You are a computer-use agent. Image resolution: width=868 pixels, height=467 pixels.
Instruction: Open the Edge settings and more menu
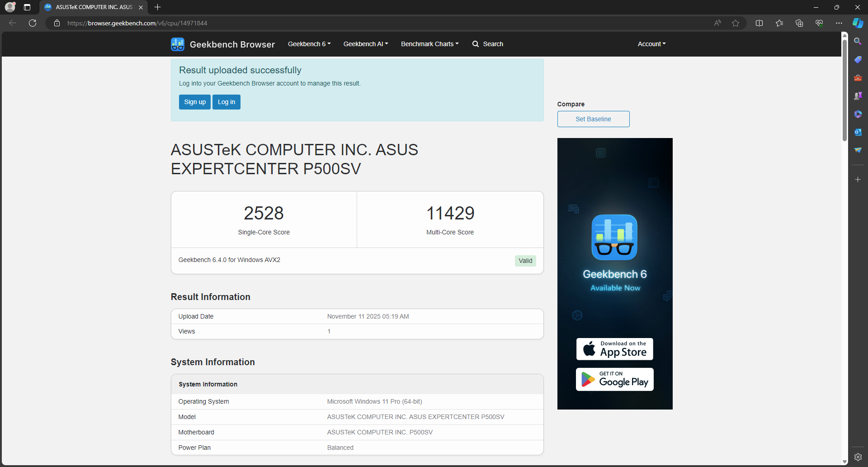(839, 23)
